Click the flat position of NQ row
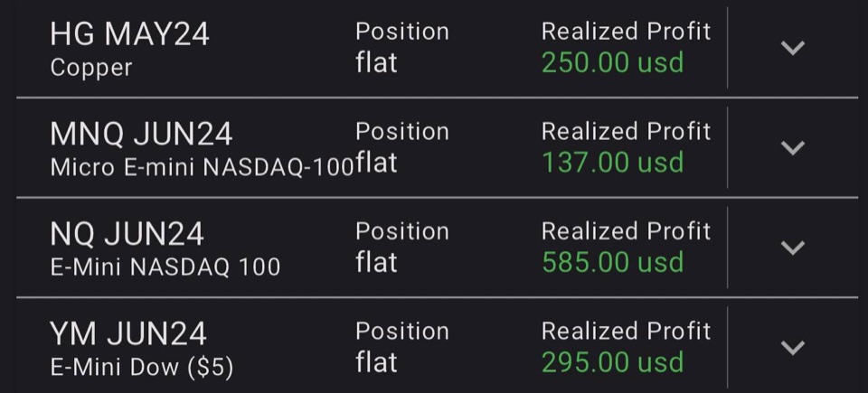This screenshot has height=393, width=868. tap(376, 261)
